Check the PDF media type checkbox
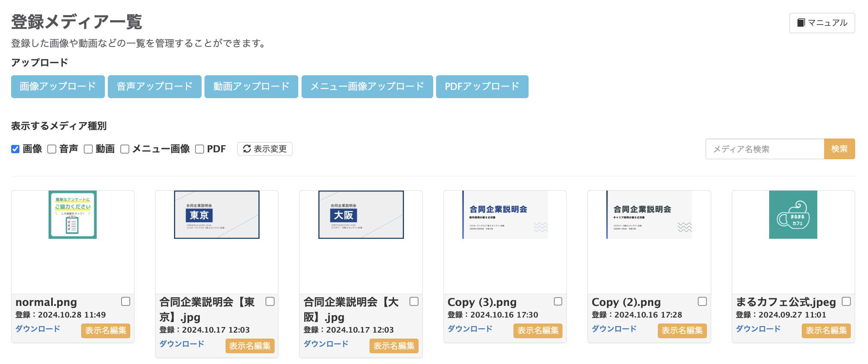868x364 pixels. pyautogui.click(x=199, y=149)
